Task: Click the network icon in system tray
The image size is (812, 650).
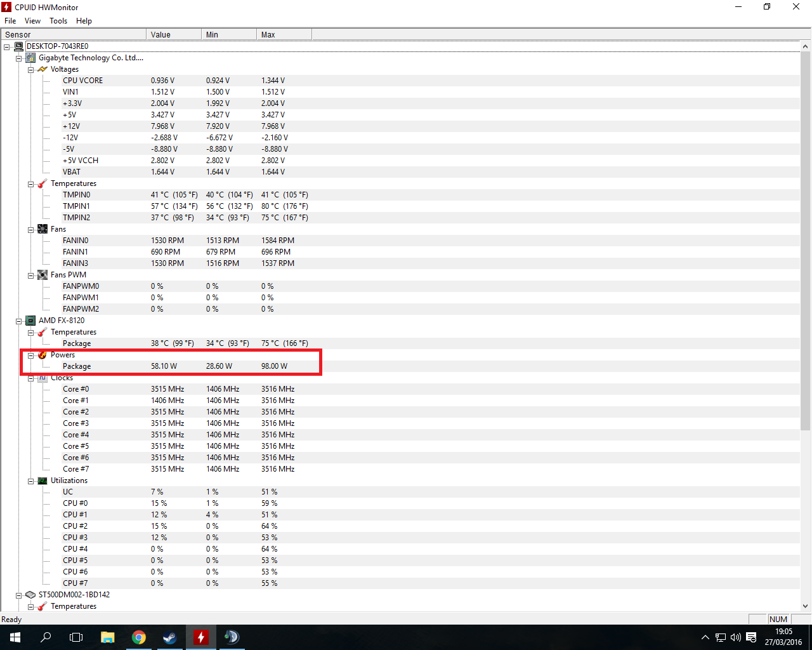Action: 721,637
